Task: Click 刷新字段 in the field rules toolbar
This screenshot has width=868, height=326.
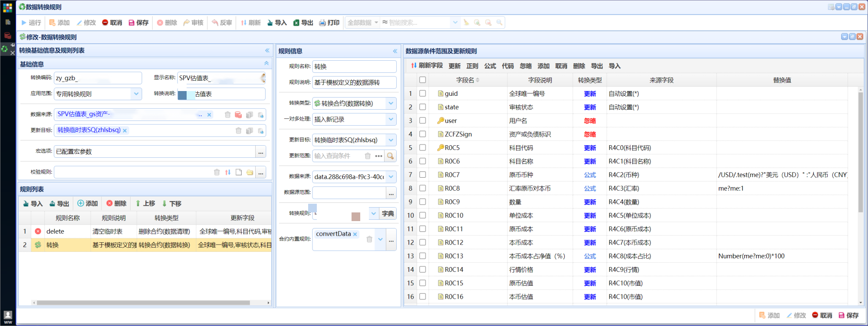Action: tap(427, 65)
